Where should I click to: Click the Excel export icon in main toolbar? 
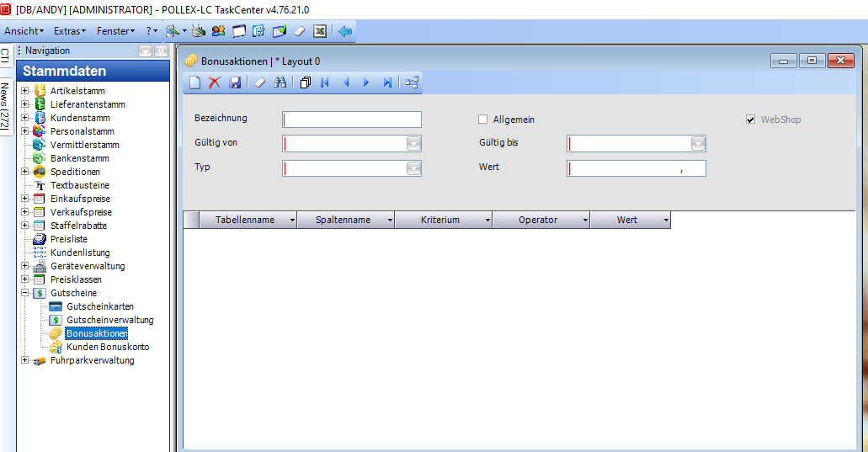coord(320,31)
